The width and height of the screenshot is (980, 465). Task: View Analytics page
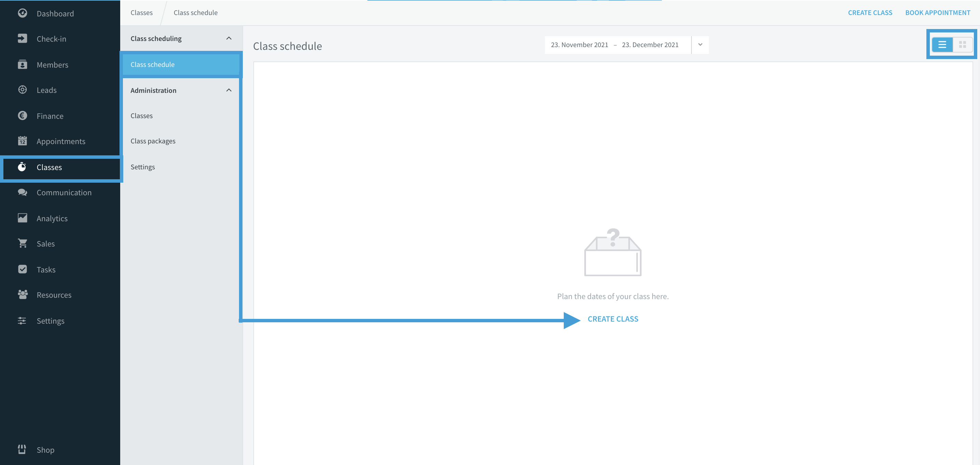click(x=52, y=219)
